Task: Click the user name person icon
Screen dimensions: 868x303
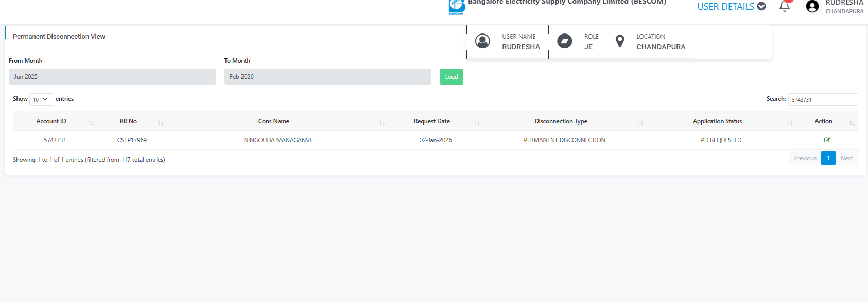Action: [x=482, y=41]
